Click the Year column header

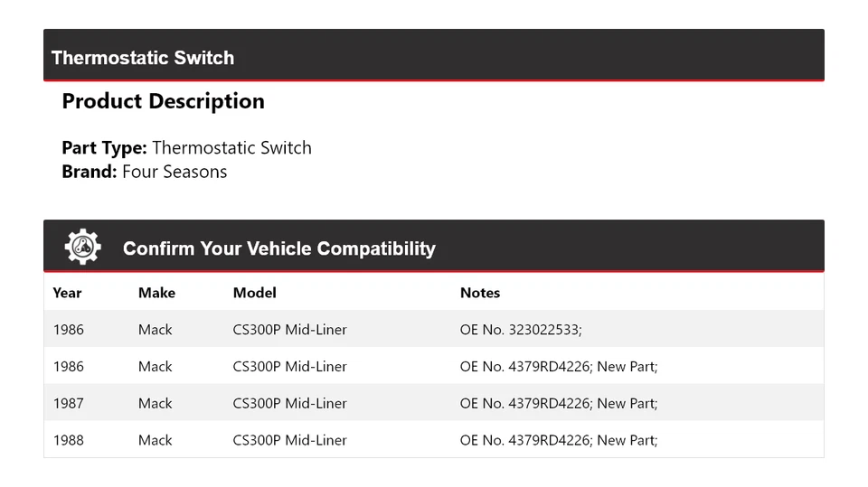[x=67, y=293]
